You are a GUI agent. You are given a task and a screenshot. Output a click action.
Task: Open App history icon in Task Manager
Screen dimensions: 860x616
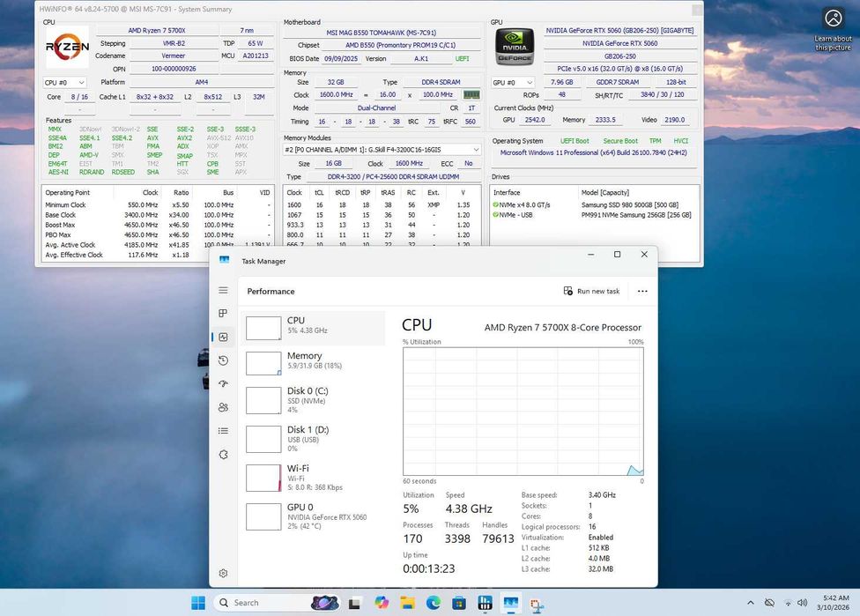tap(223, 360)
